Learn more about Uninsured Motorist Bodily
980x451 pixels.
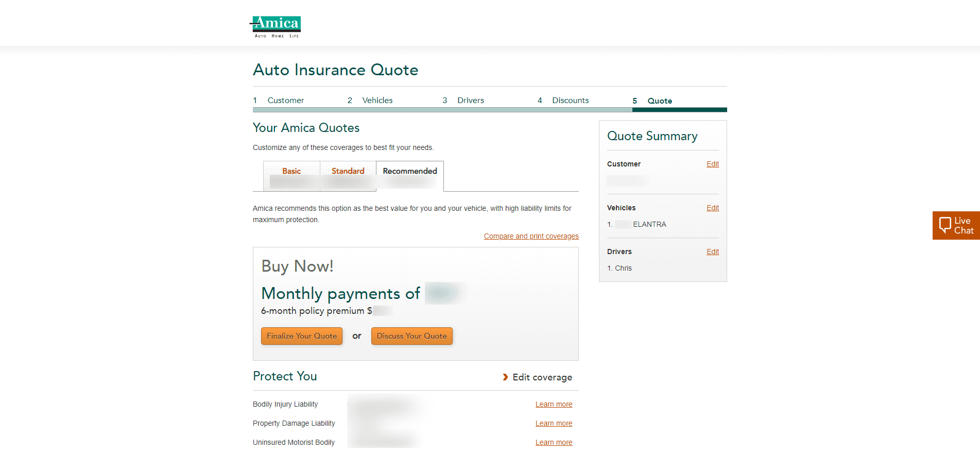click(x=554, y=442)
